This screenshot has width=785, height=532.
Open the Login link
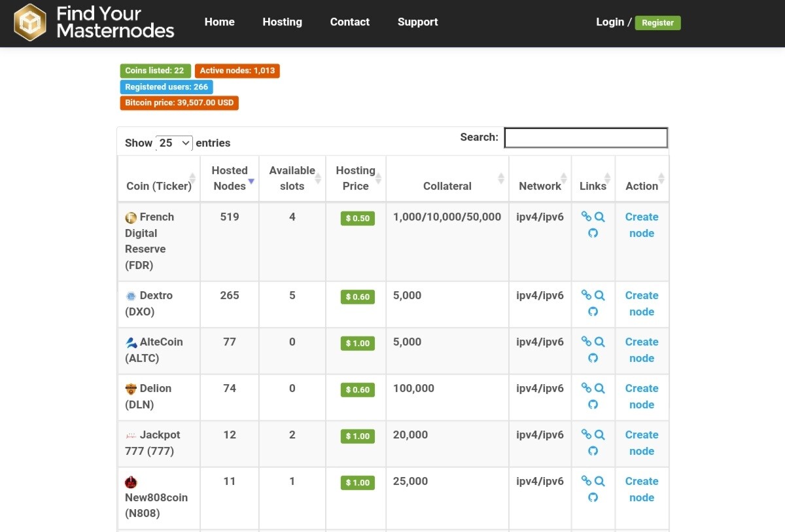pos(610,22)
